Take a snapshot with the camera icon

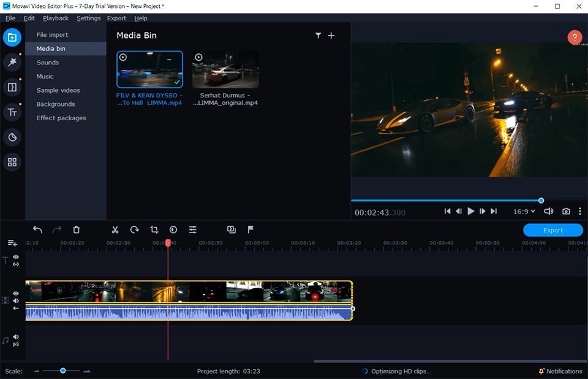tap(565, 211)
